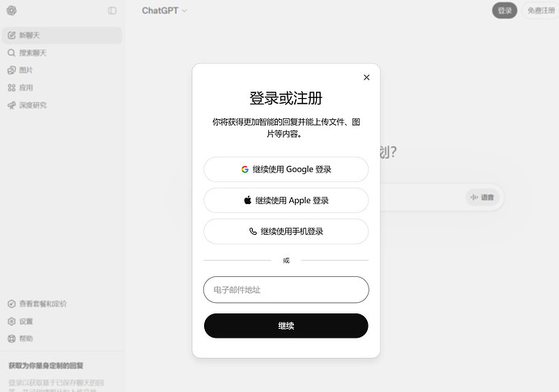Viewport: 559px width, 392px height.
Task: Click the voice waveform icon
Action: pyautogui.click(x=474, y=197)
